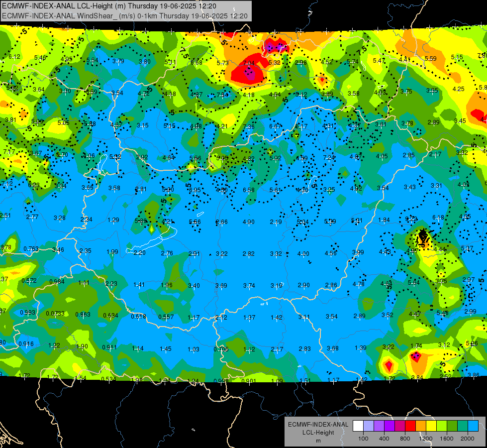Click the wind shear value "6.23"

[x=33, y=185]
